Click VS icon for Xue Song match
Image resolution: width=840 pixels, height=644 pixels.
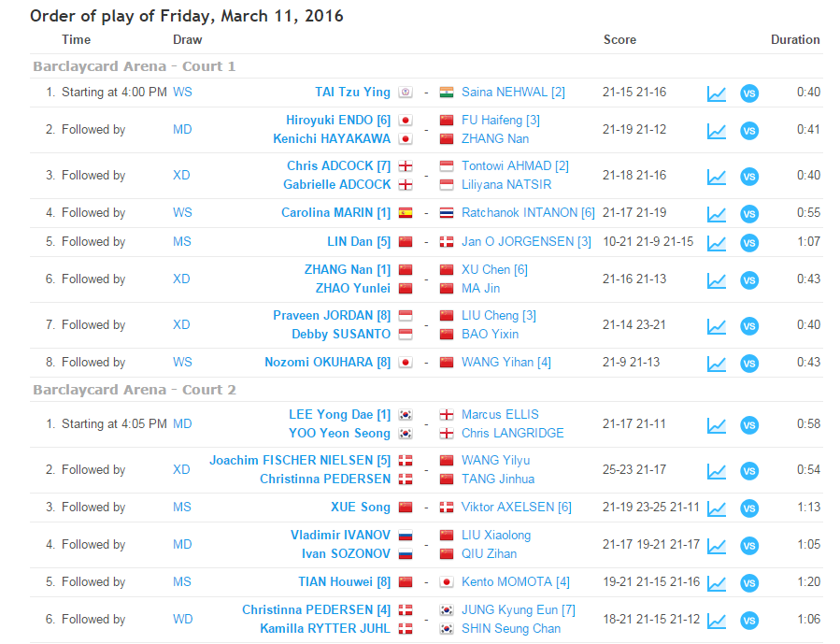[748, 508]
